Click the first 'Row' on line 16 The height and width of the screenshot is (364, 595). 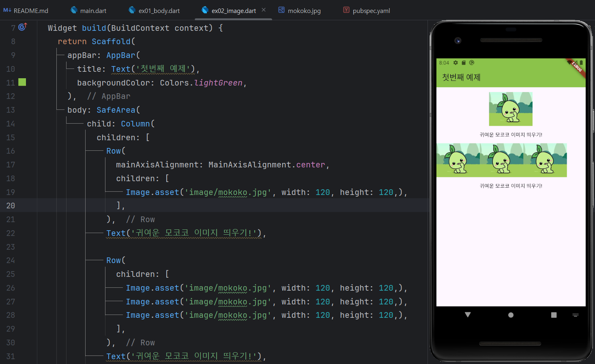[x=114, y=151]
